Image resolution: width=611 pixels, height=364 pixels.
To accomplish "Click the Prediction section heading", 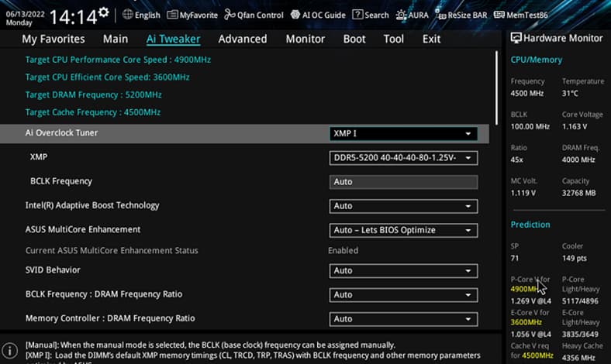I will coord(530,225).
